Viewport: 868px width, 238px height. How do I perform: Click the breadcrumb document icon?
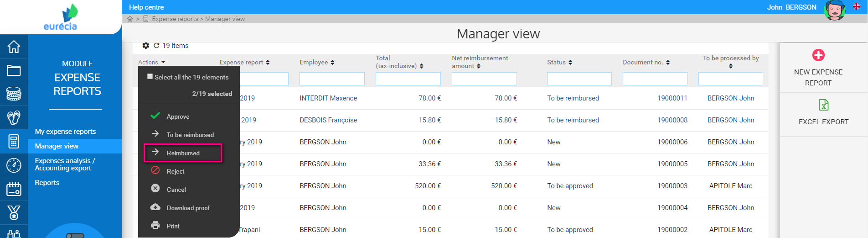(146, 19)
